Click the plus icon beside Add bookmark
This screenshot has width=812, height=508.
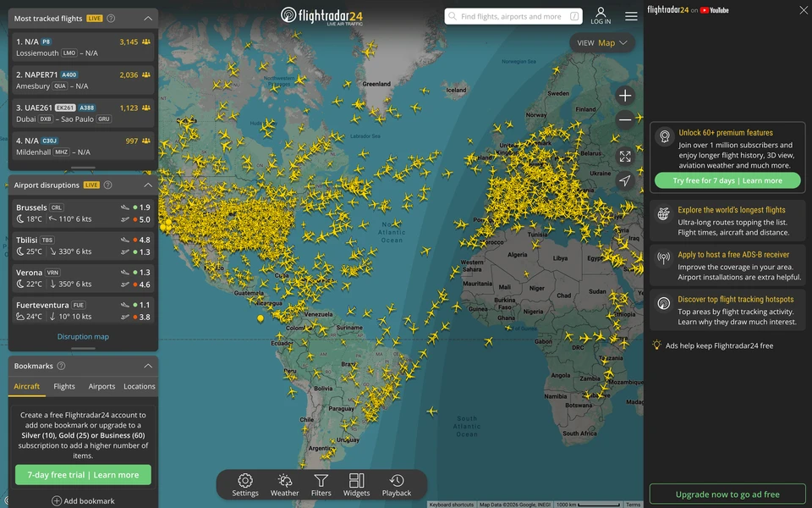click(57, 500)
